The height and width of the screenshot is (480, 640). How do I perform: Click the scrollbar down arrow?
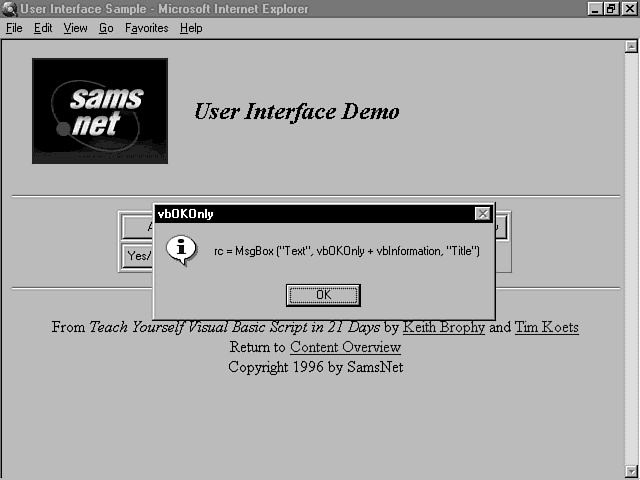631,471
